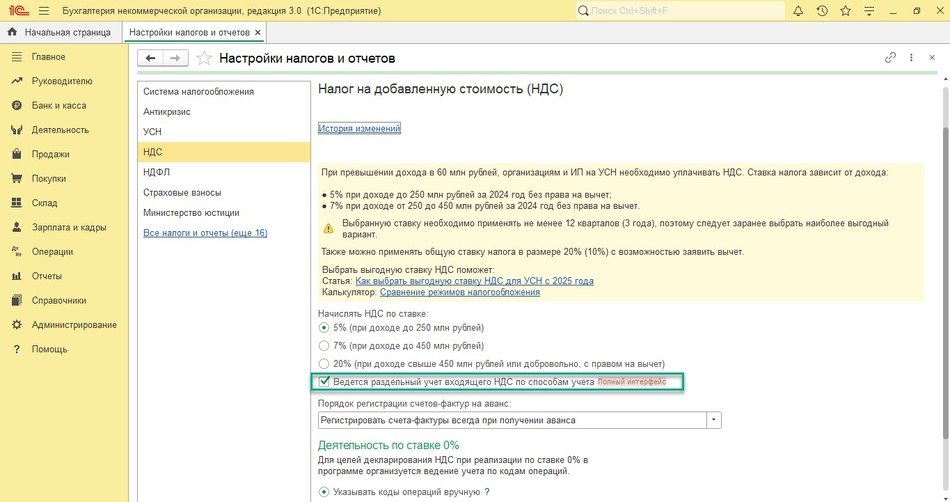Open the three-dot more options menu
This screenshot has width=950, height=502.
point(913,58)
